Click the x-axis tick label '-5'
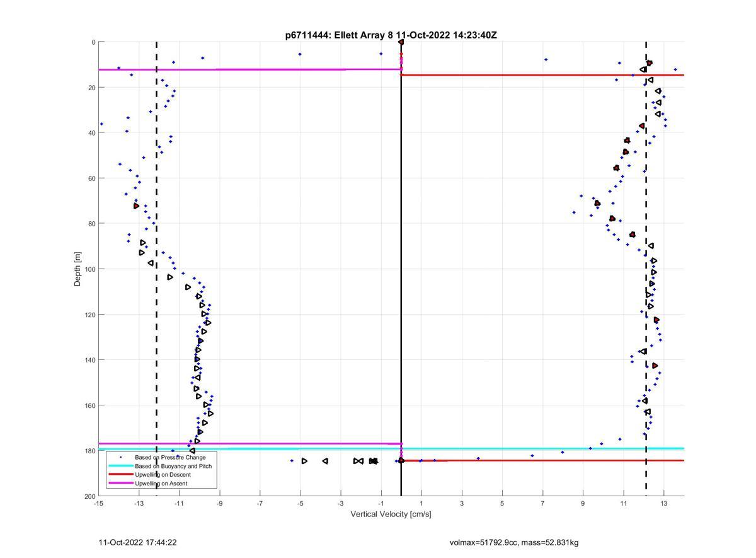This screenshot has width=756, height=558. pyautogui.click(x=300, y=503)
